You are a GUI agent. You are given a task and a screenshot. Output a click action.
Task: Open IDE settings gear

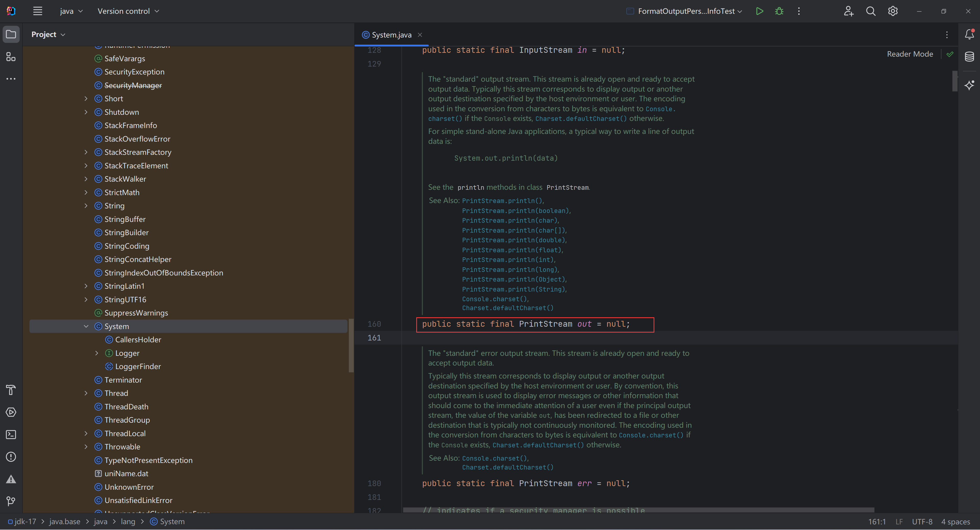(893, 11)
